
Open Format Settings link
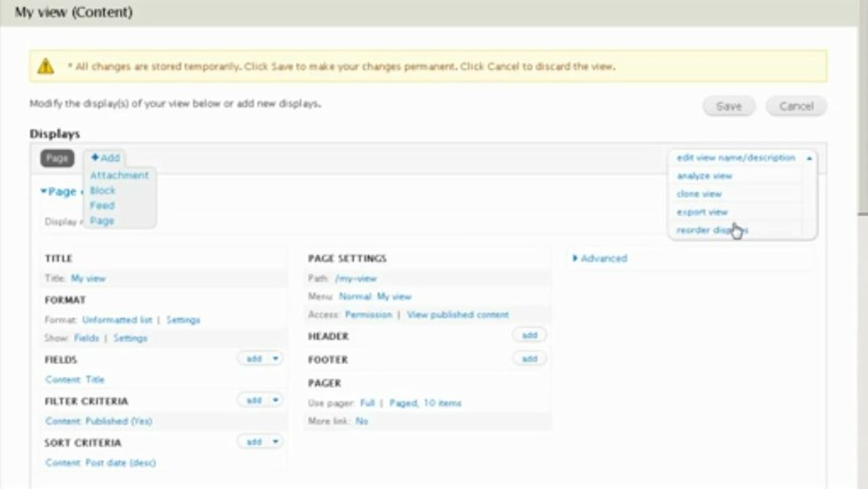183,320
